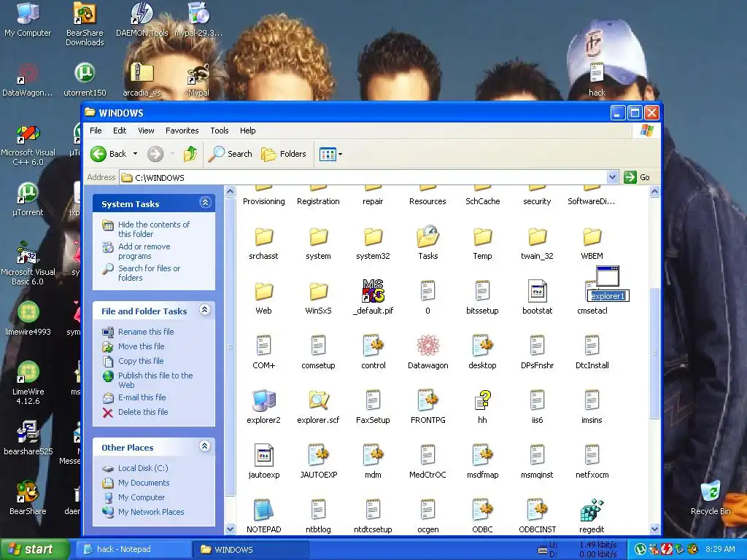Image resolution: width=747 pixels, height=560 pixels.
Task: Open the Help menu
Action: point(248,131)
